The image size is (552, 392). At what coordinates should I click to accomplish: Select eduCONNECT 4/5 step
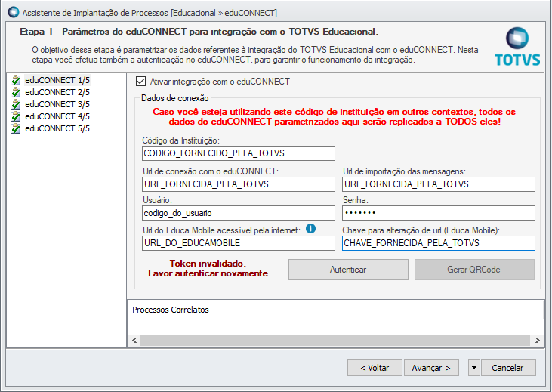[57, 116]
